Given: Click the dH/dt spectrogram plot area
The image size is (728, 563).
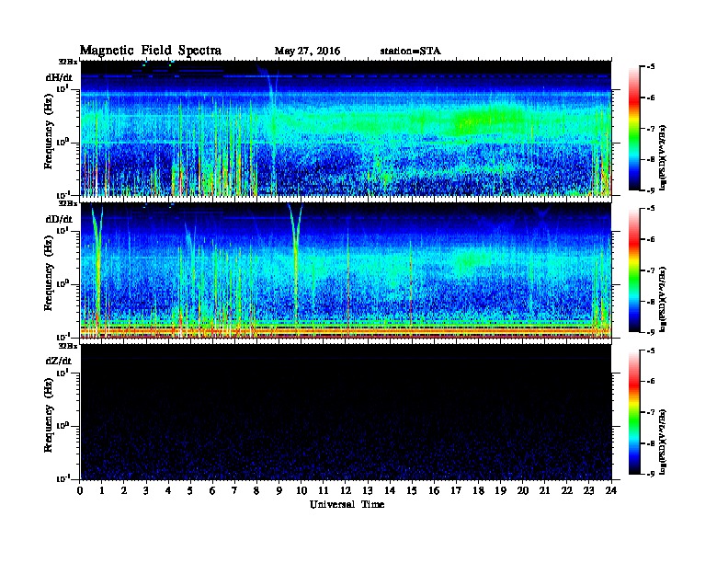Looking at the screenshot, I should [x=346, y=128].
